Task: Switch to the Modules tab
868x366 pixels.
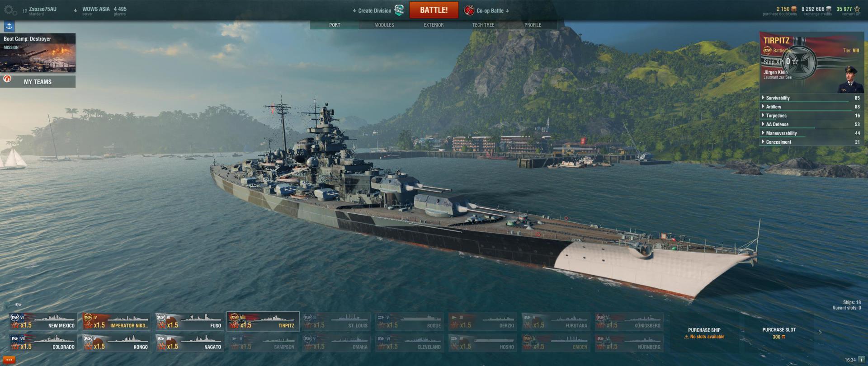Action: point(384,25)
